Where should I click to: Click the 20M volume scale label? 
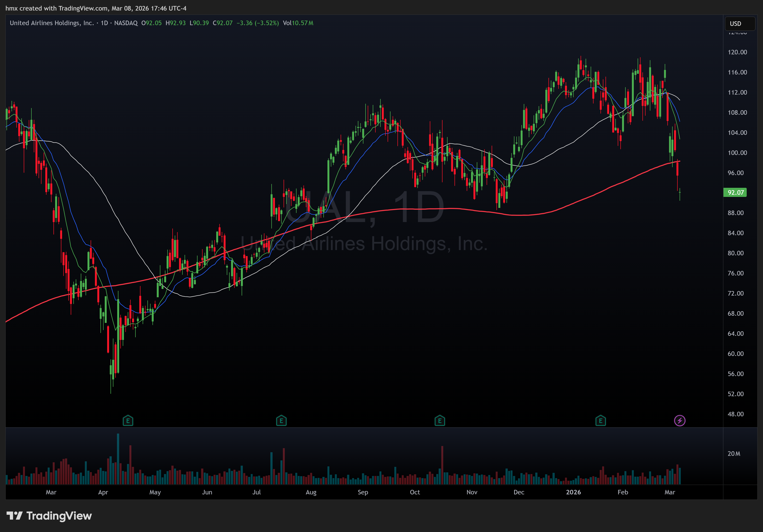coord(734,454)
